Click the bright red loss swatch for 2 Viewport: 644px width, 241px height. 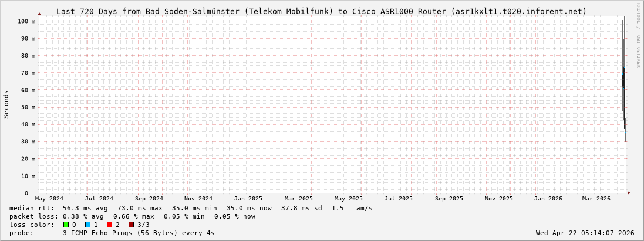[x=109, y=225]
